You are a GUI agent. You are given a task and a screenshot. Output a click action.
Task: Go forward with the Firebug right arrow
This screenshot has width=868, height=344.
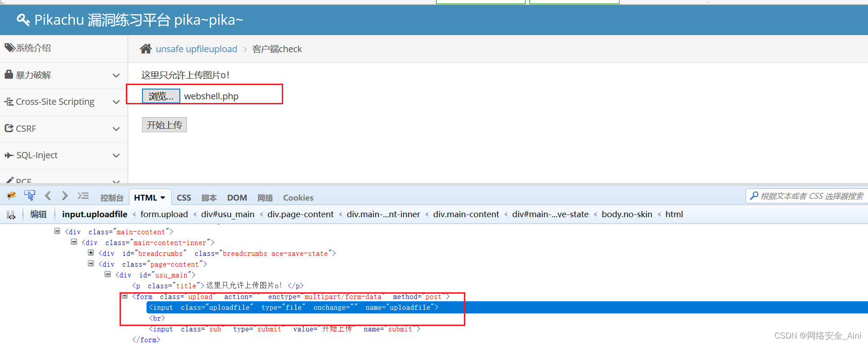pyautogui.click(x=65, y=196)
